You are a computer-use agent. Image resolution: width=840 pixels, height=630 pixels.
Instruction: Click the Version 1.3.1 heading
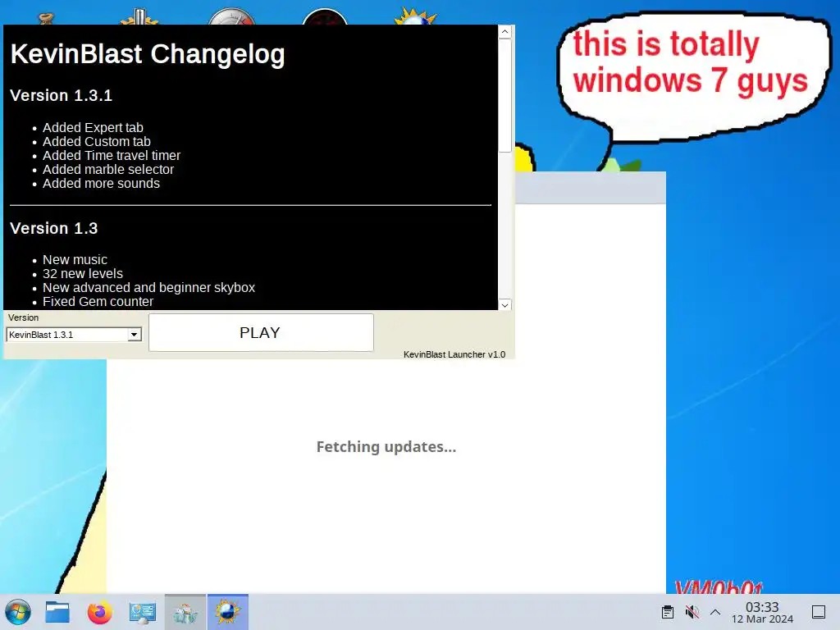click(x=61, y=95)
